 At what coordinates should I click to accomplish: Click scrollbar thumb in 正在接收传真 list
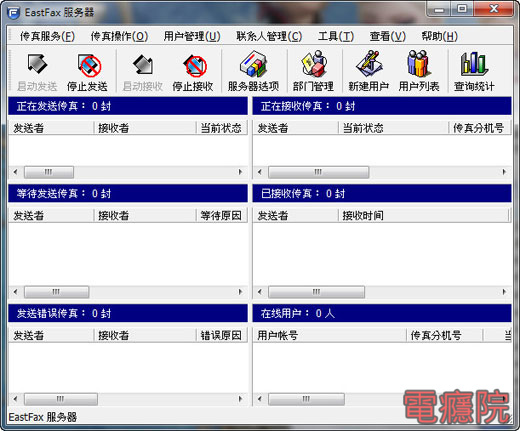[x=318, y=172]
